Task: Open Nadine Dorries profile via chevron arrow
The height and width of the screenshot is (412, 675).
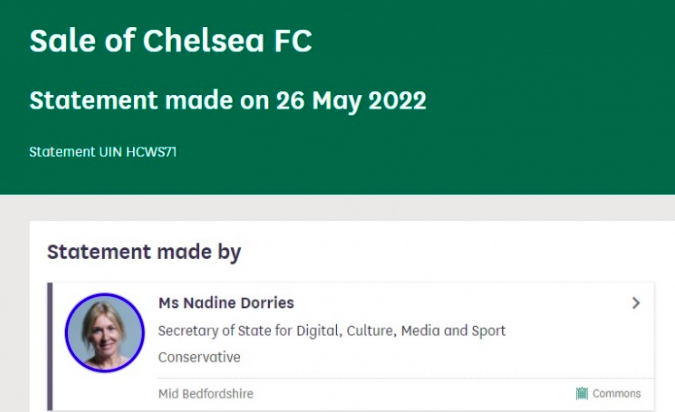Action: pos(636,303)
